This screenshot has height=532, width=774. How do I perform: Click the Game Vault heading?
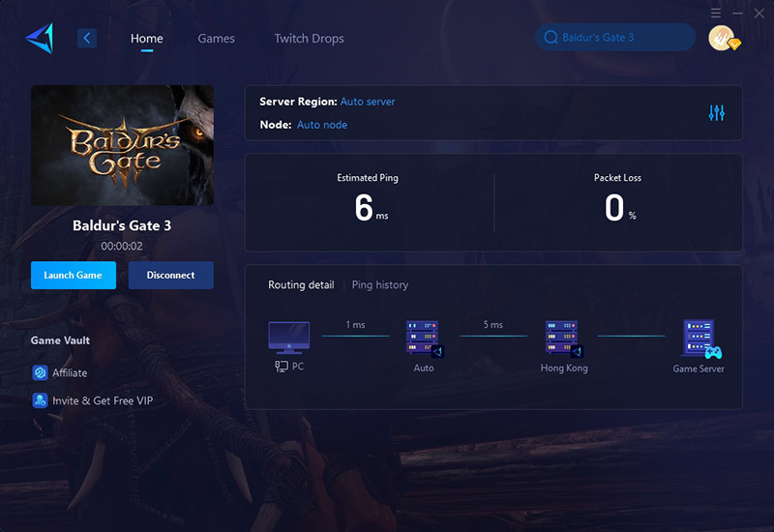pyautogui.click(x=60, y=340)
